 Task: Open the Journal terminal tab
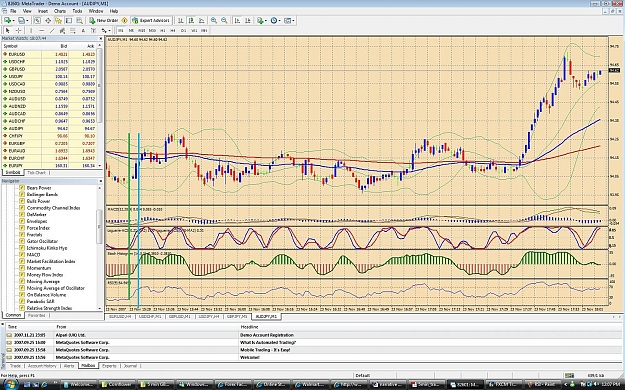(x=130, y=366)
